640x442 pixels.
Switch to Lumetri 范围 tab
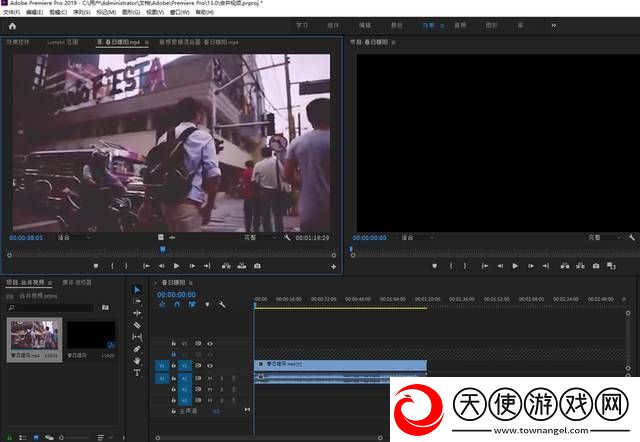[x=63, y=42]
